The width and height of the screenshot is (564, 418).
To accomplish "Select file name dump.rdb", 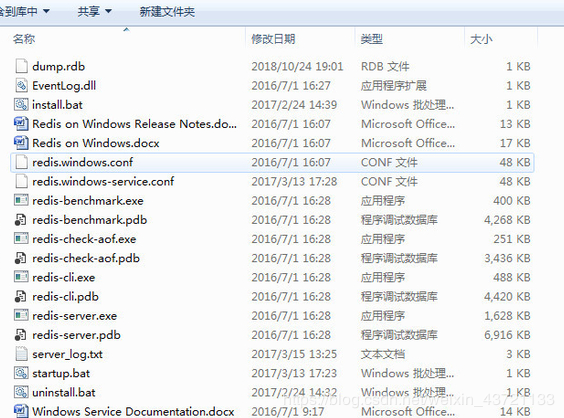I will click(59, 67).
